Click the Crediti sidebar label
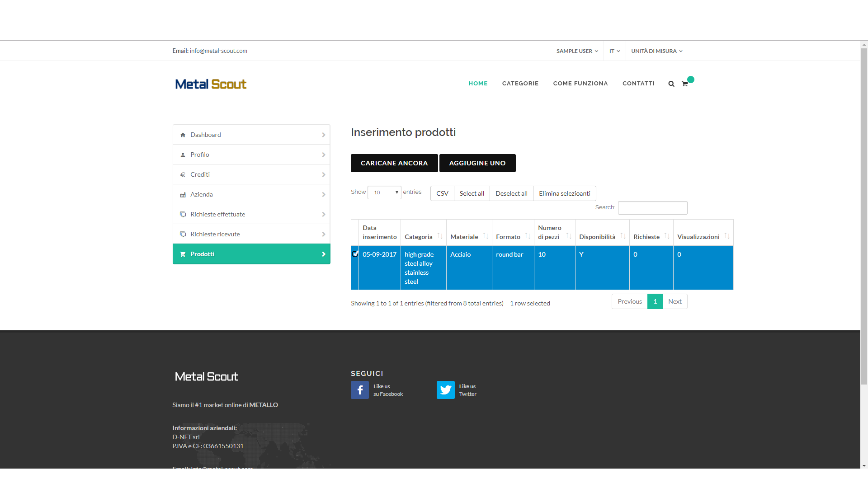Screen dimensions: 868x488 click(x=200, y=174)
